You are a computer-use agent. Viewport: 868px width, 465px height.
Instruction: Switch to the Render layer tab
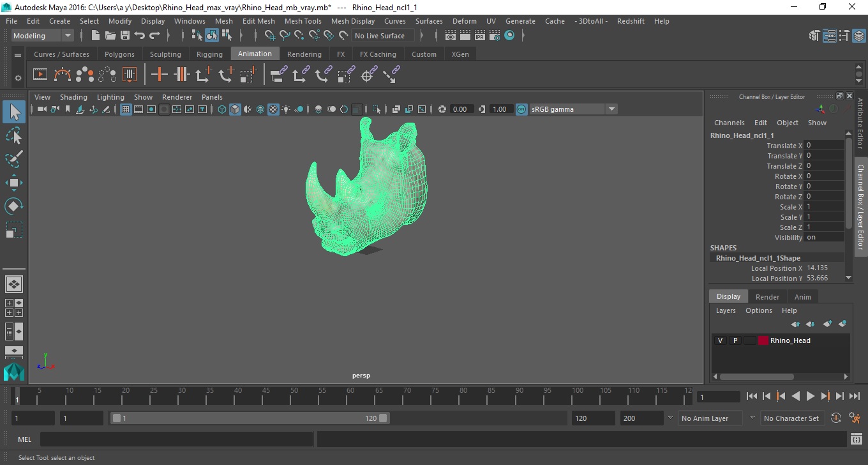tap(767, 297)
